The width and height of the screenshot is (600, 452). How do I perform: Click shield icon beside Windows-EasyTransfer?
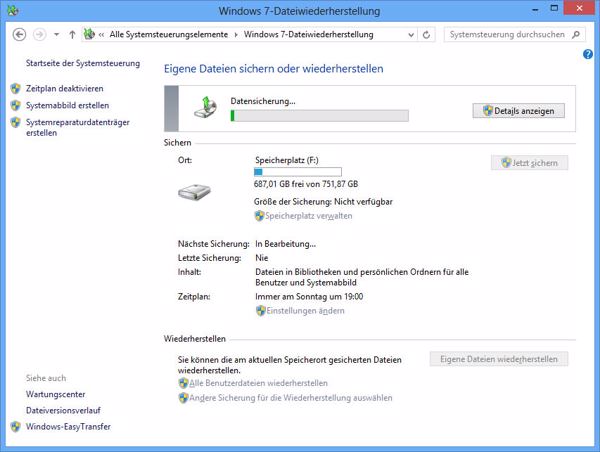(15, 426)
